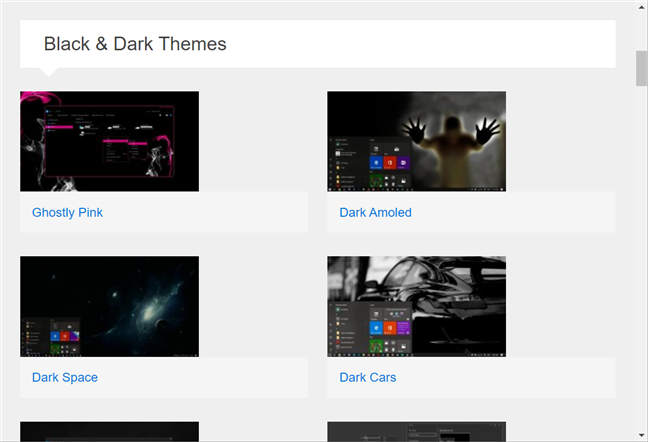Image resolution: width=648 pixels, height=442 pixels.
Task: Click the Dark Amoled preview thumbnail
Action: coord(417,141)
